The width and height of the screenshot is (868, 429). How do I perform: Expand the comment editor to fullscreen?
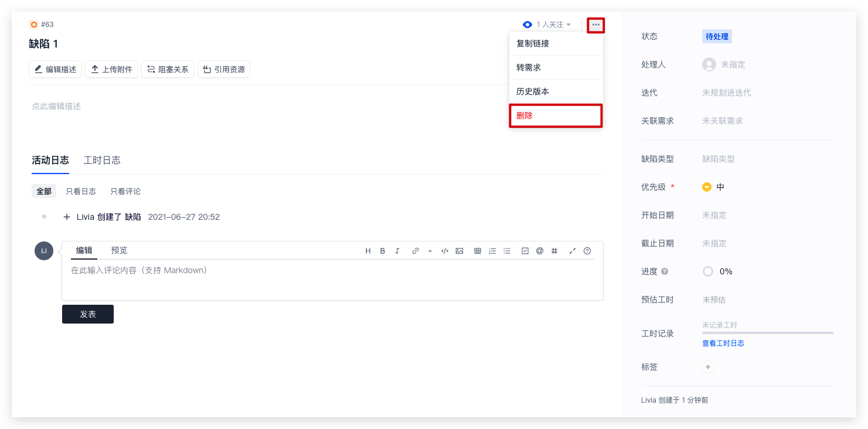click(573, 251)
